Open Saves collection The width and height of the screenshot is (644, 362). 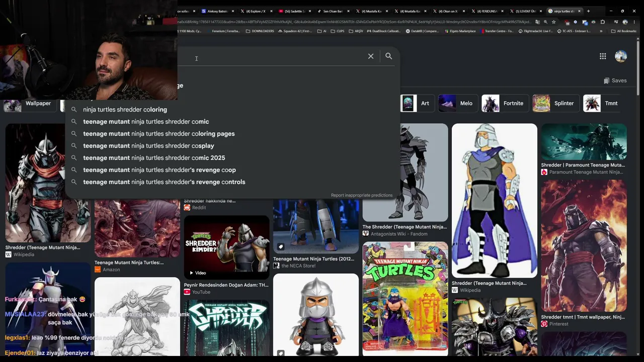tap(615, 80)
